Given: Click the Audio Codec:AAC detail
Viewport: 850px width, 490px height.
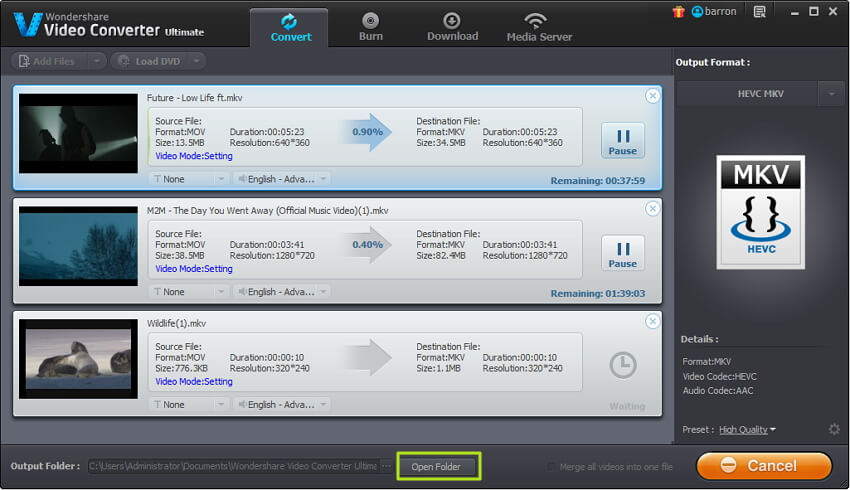Looking at the screenshot, I should tap(718, 391).
